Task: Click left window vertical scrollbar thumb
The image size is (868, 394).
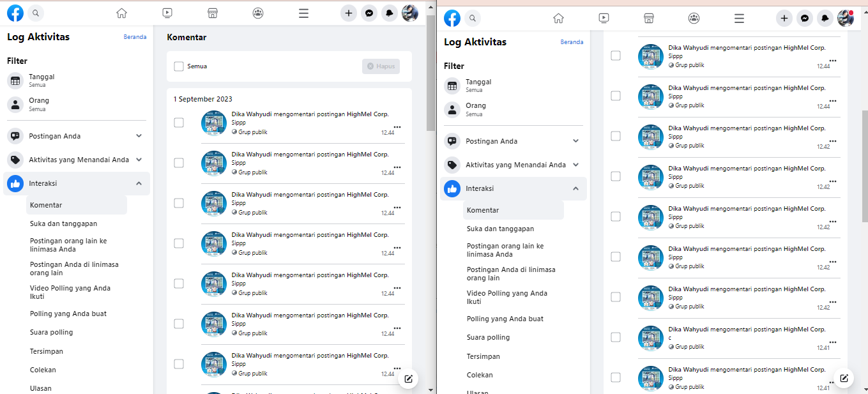Action: coord(430,73)
